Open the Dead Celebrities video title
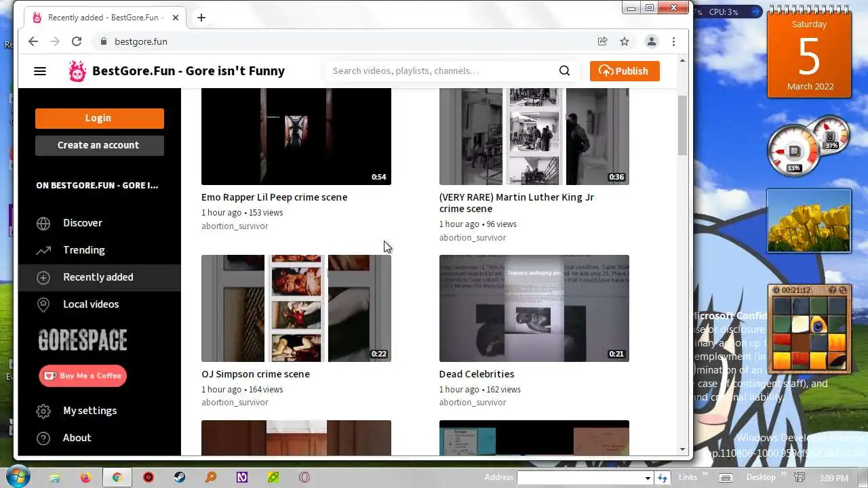This screenshot has height=488, width=868. [x=477, y=374]
